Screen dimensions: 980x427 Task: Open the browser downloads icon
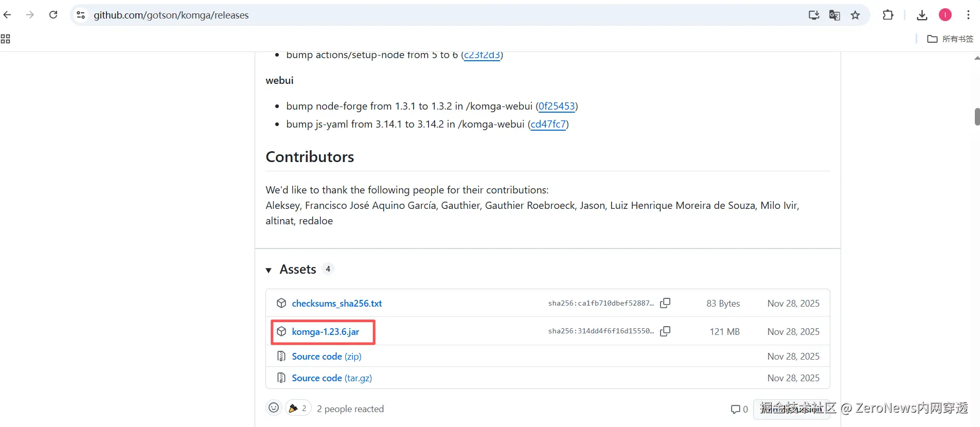pyautogui.click(x=922, y=15)
